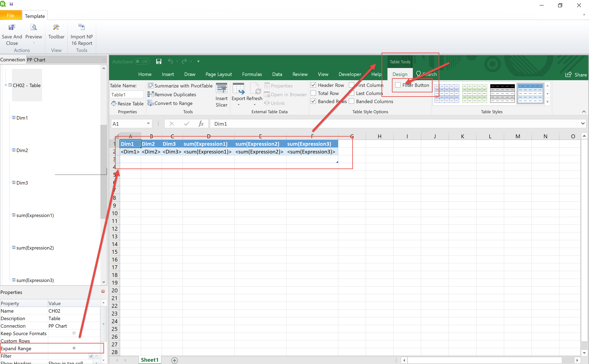Click Import NP 16 Report icon
589x364 pixels.
[81, 27]
